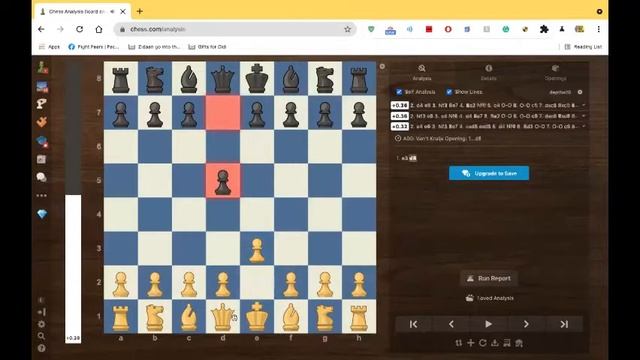This screenshot has width=640, height=360.
Task: Open the Puzzles icon in the left sidebar
Action: coord(42,104)
